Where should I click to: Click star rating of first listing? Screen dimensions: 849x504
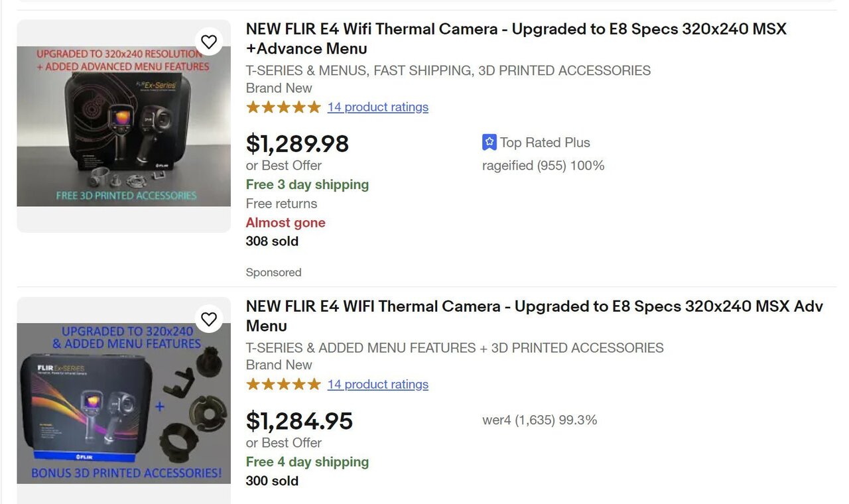coord(283,107)
